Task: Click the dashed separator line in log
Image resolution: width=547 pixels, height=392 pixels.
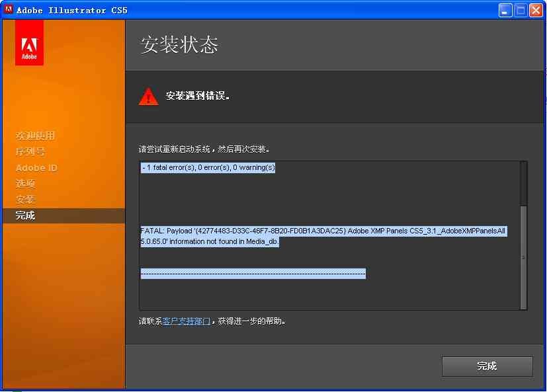Action: (x=253, y=274)
